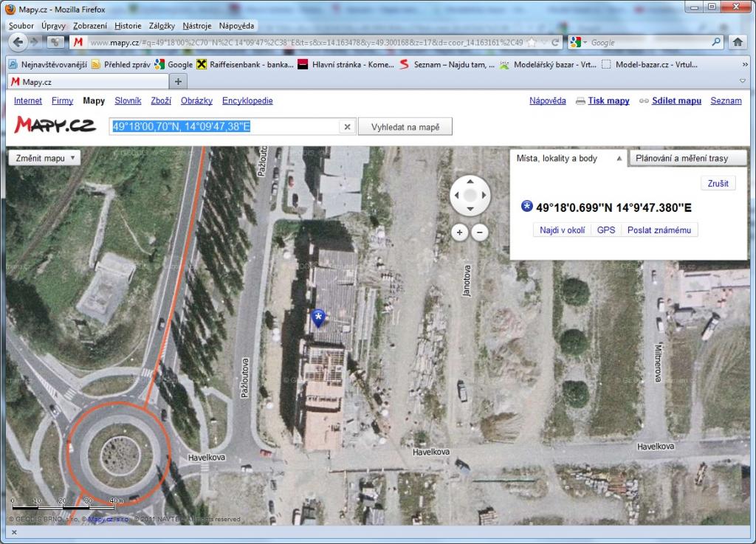Pan the map right using the compass arrow
The height and width of the screenshot is (544, 756).
point(484,196)
